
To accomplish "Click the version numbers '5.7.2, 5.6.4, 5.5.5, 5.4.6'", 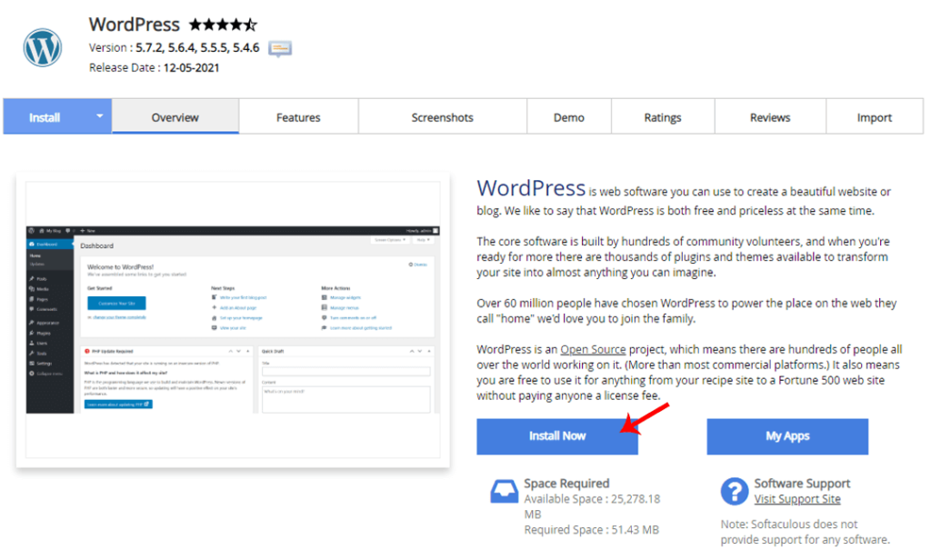I will pos(197,47).
